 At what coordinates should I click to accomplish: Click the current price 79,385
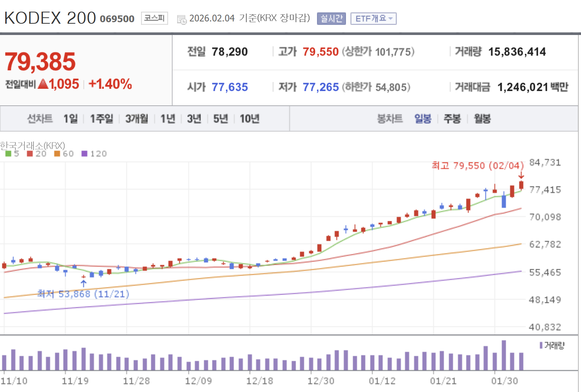(40, 62)
